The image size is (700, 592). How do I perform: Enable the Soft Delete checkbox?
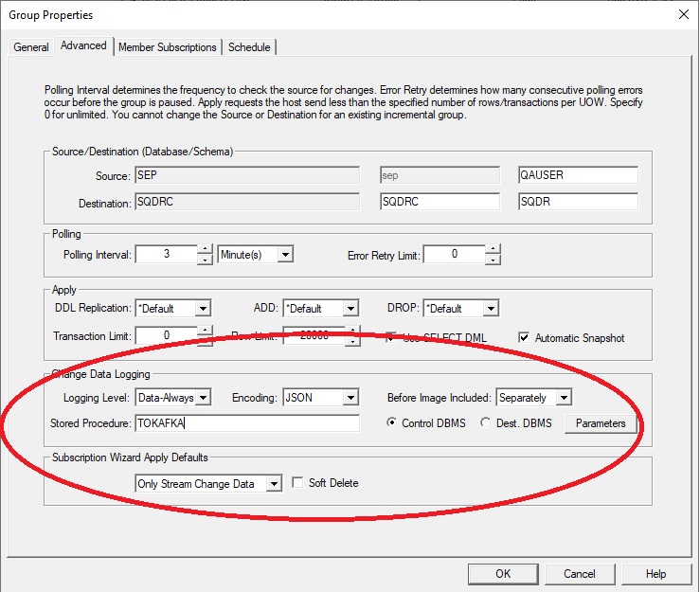tap(298, 483)
